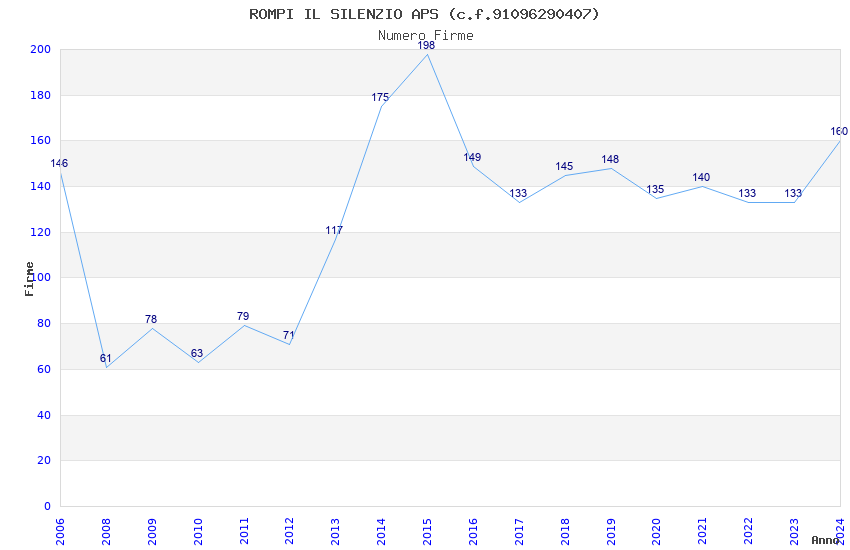
Task: Click the 2009 year axis label
Action: tap(152, 531)
